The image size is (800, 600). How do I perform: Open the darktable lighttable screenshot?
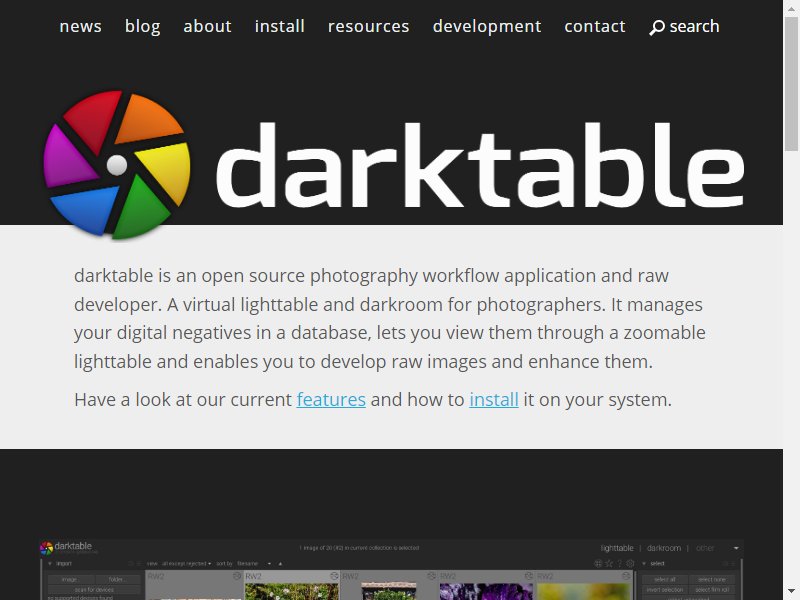pos(392,569)
